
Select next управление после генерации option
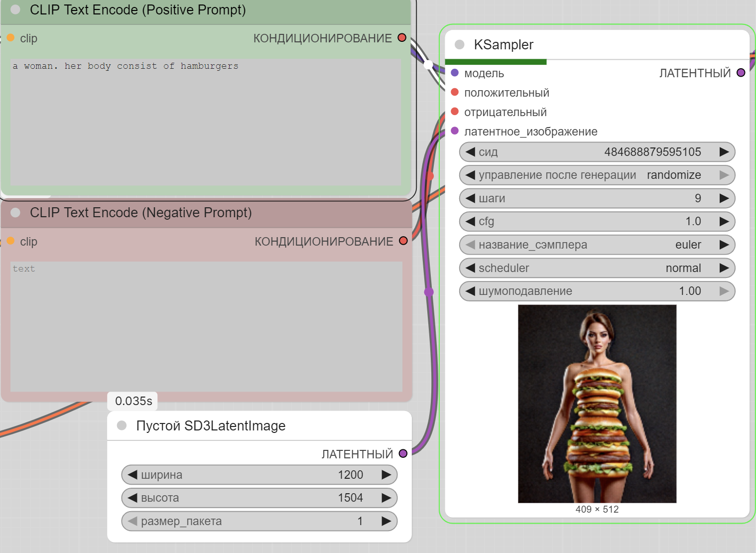pyautogui.click(x=724, y=175)
